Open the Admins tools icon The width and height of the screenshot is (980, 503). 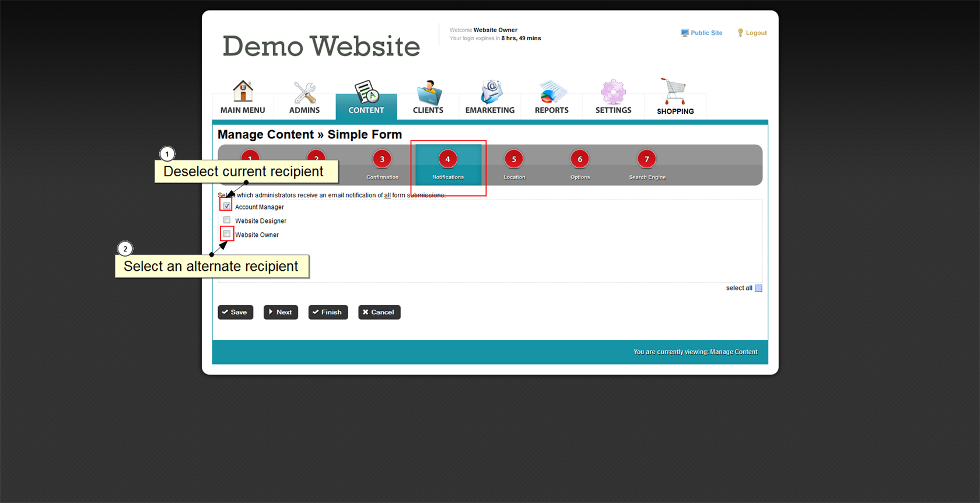(304, 92)
